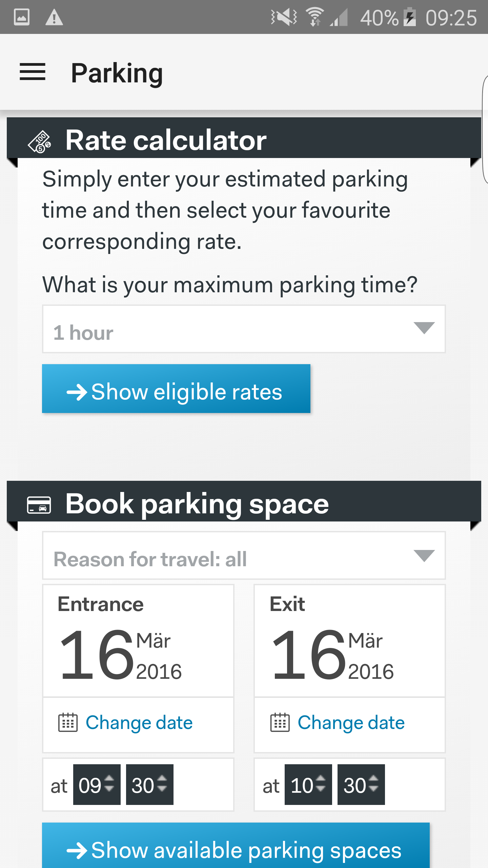Click the 1 hour dropdown arrow
Viewport: 488px width, 868px height.
(424, 328)
